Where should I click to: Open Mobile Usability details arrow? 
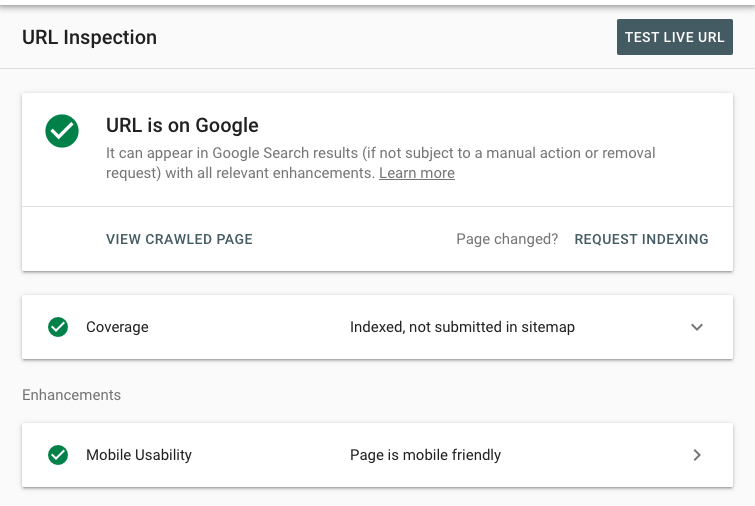tap(697, 455)
